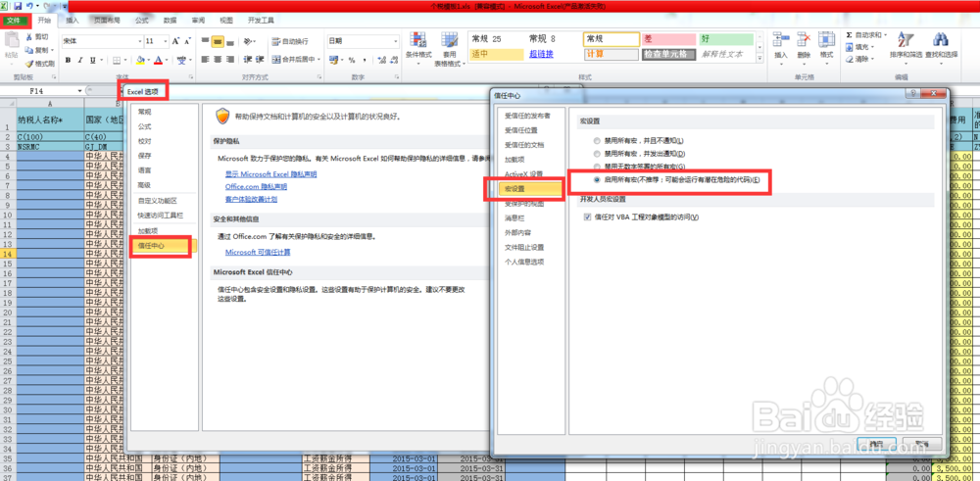Open 'Microsoft Excel 隐私声明' link
980x481 pixels.
click(270, 173)
